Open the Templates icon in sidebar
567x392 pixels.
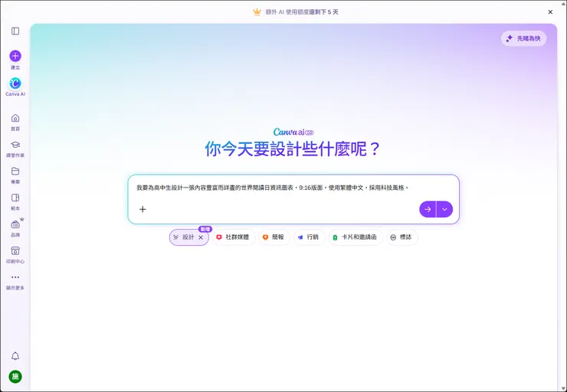pos(15,198)
